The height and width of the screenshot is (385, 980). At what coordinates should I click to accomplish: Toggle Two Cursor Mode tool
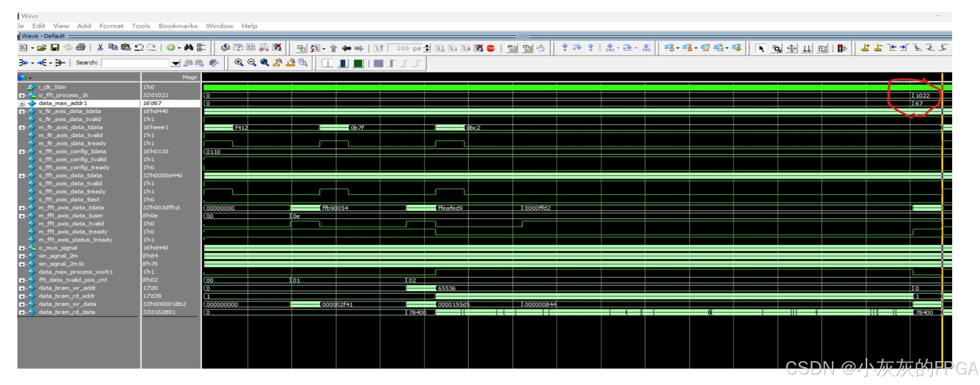tap(807, 48)
